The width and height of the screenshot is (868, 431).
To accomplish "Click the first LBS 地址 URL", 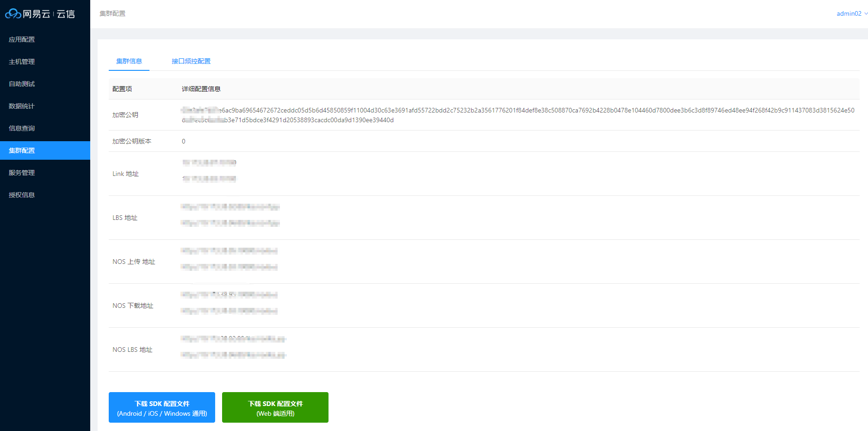I will (x=230, y=207).
